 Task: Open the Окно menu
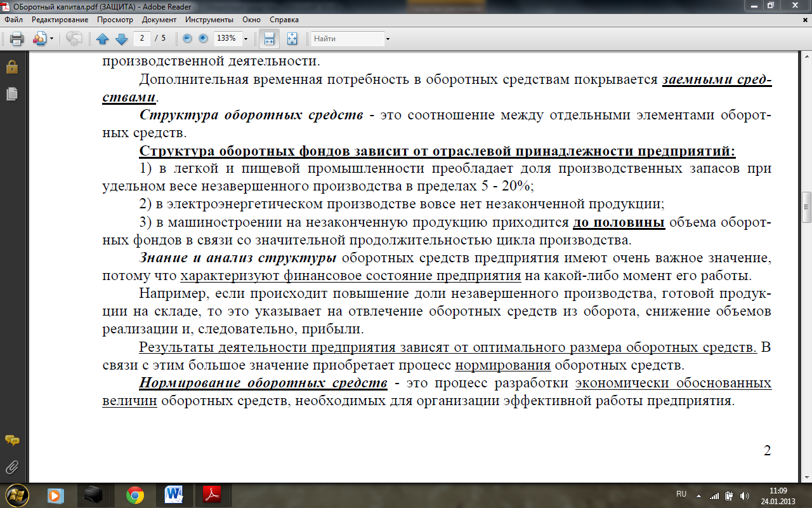[x=251, y=20]
